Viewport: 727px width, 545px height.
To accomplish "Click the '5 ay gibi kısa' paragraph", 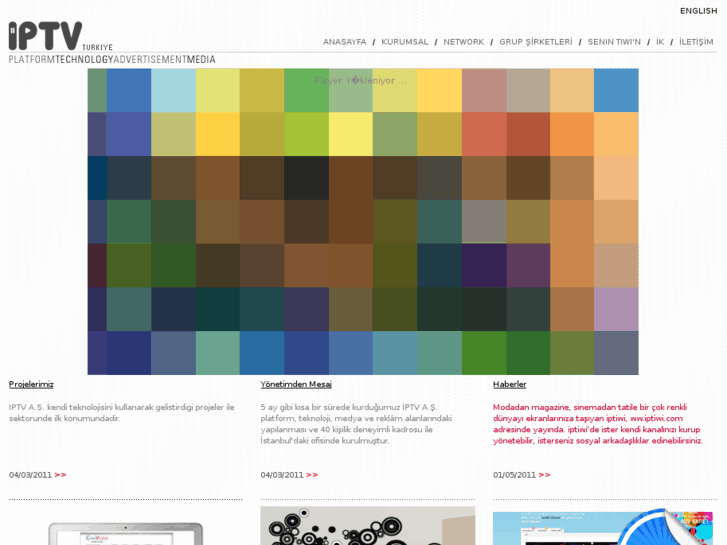I will (x=356, y=424).
